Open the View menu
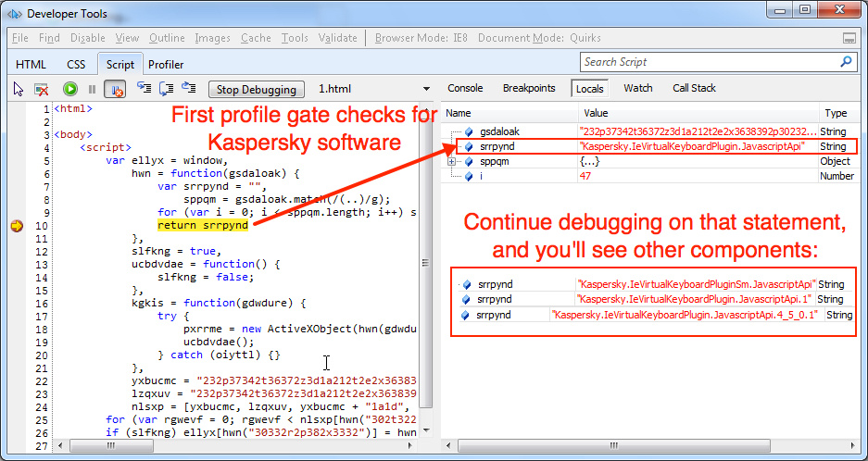Viewport: 868px width, 461px height. point(127,38)
